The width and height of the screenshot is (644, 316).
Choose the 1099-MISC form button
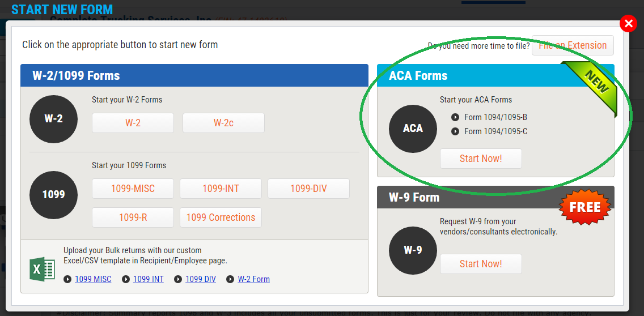tap(133, 189)
